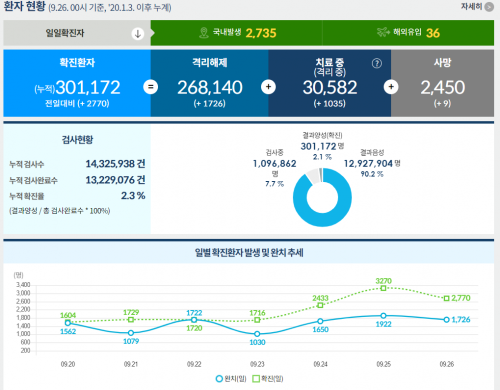Click the 사망 2,450 panel
The width and height of the screenshot is (500, 390).
tap(442, 83)
